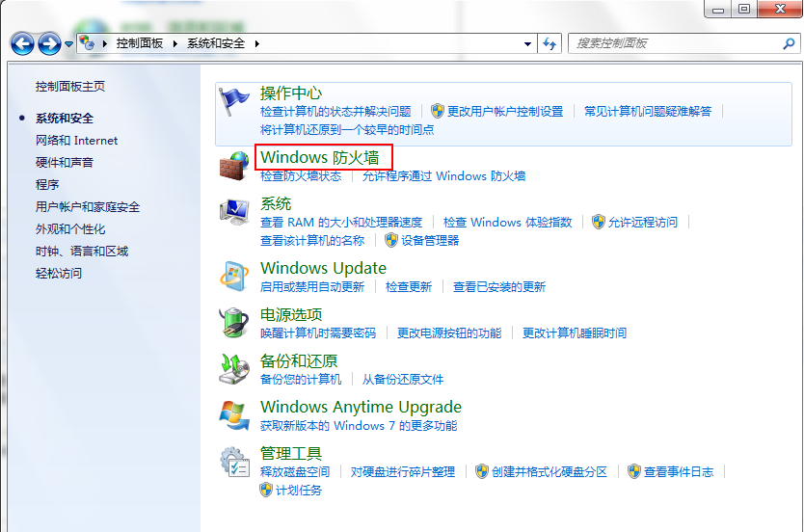This screenshot has height=532, width=804.
Task: Open 轻松访问 category
Action: (x=59, y=273)
